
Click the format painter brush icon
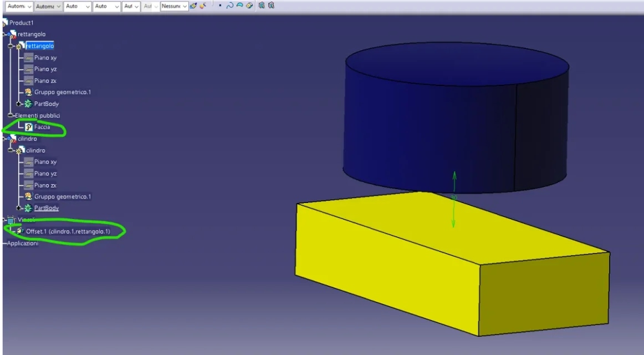coord(193,6)
